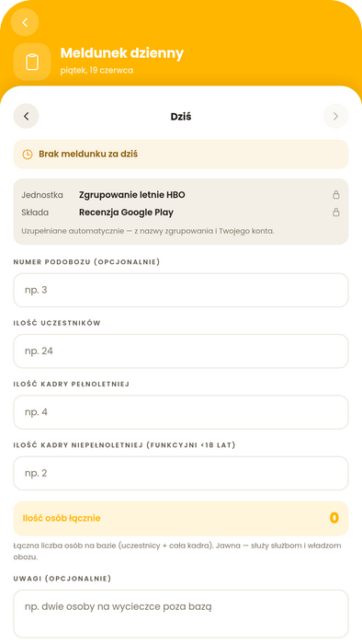
Task: Click the Meldunek dzienny title
Action: 122,53
